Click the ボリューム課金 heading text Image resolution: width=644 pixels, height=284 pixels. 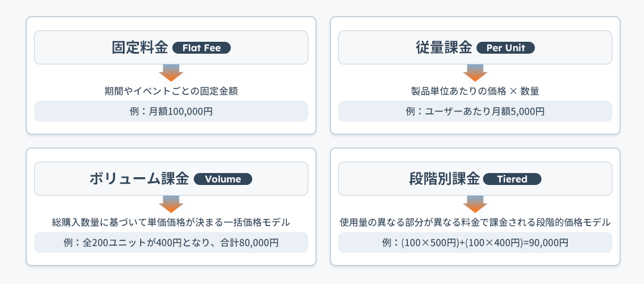140,179
